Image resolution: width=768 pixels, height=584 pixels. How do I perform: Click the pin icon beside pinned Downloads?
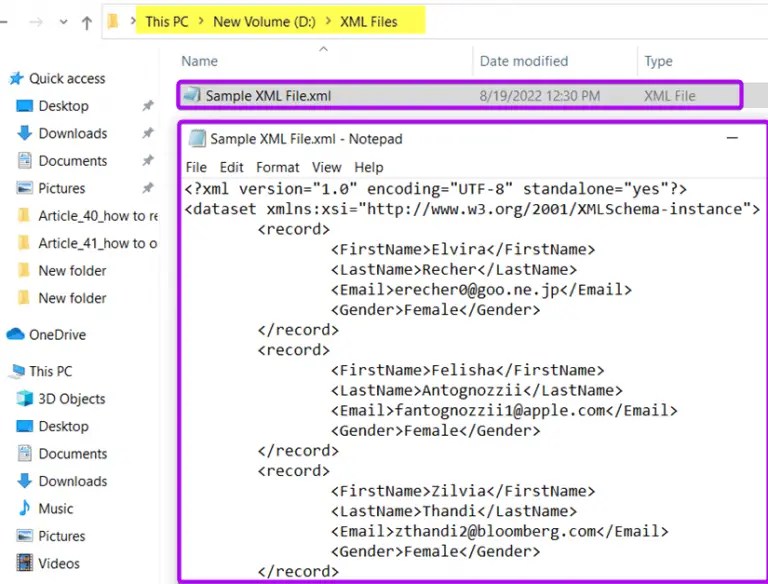[x=147, y=133]
